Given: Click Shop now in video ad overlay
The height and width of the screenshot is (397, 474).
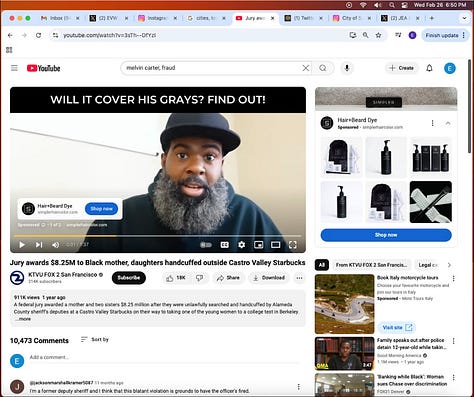Looking at the screenshot, I should (101, 209).
